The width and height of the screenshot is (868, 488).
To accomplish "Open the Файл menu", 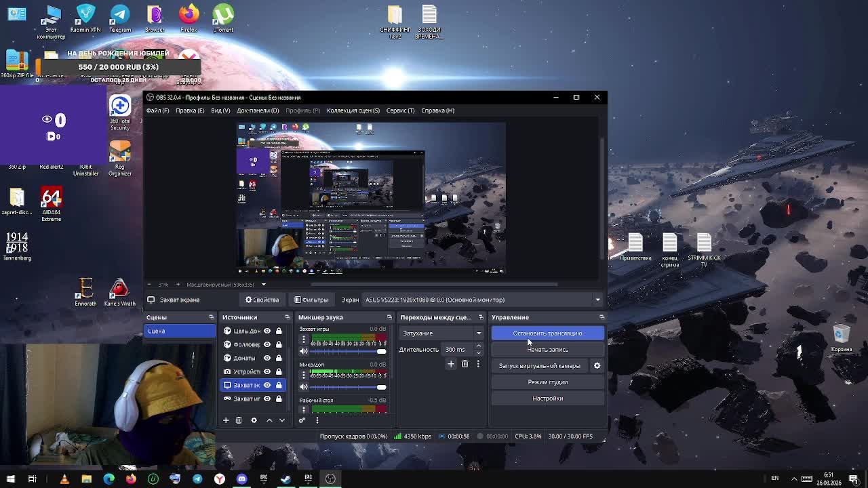I will point(157,110).
